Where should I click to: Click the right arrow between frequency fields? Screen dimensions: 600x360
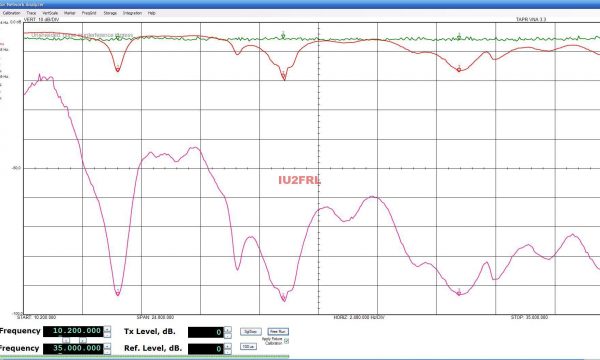[x=83, y=340]
